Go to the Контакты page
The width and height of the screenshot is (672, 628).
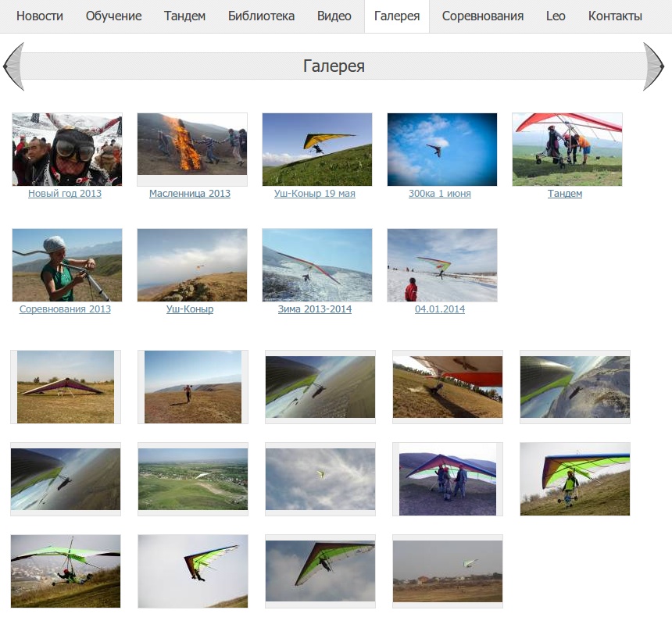point(615,16)
